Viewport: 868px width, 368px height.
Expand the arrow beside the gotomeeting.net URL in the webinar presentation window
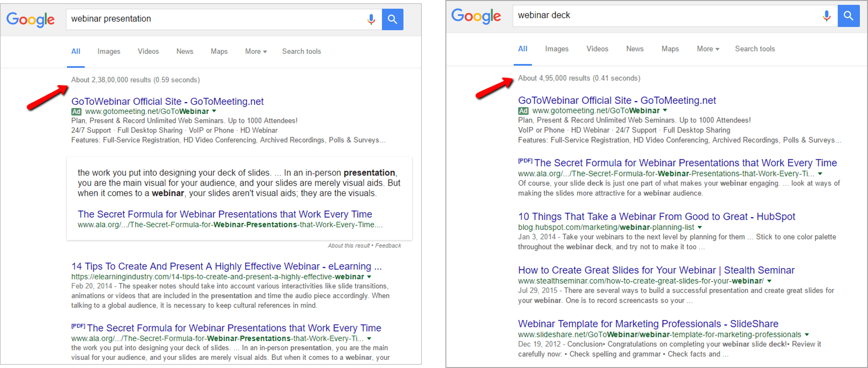tap(214, 112)
